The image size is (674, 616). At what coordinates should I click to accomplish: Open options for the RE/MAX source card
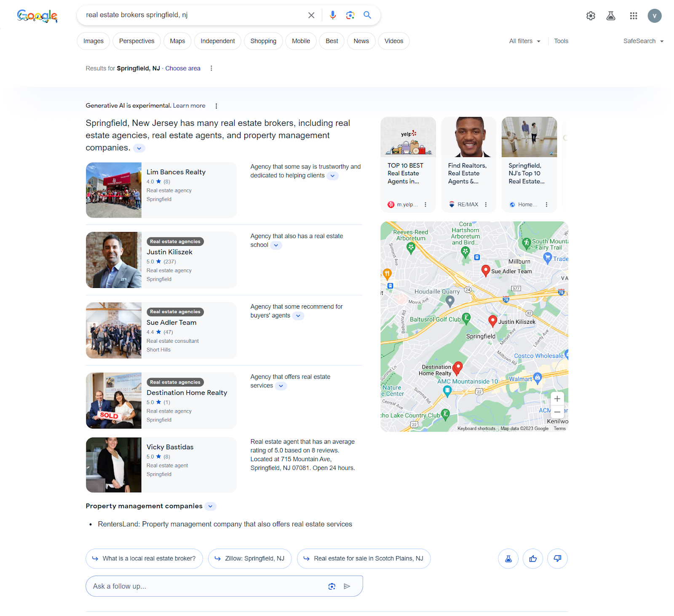coord(486,205)
